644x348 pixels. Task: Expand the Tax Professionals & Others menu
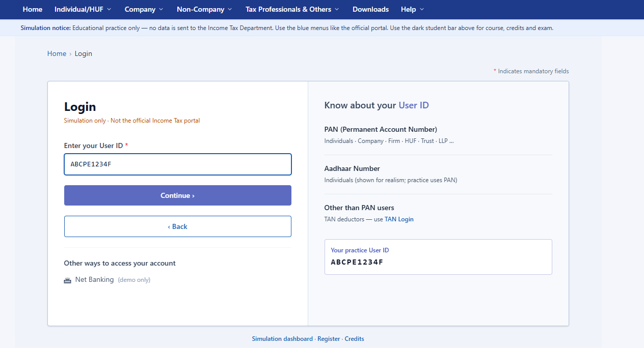click(292, 9)
